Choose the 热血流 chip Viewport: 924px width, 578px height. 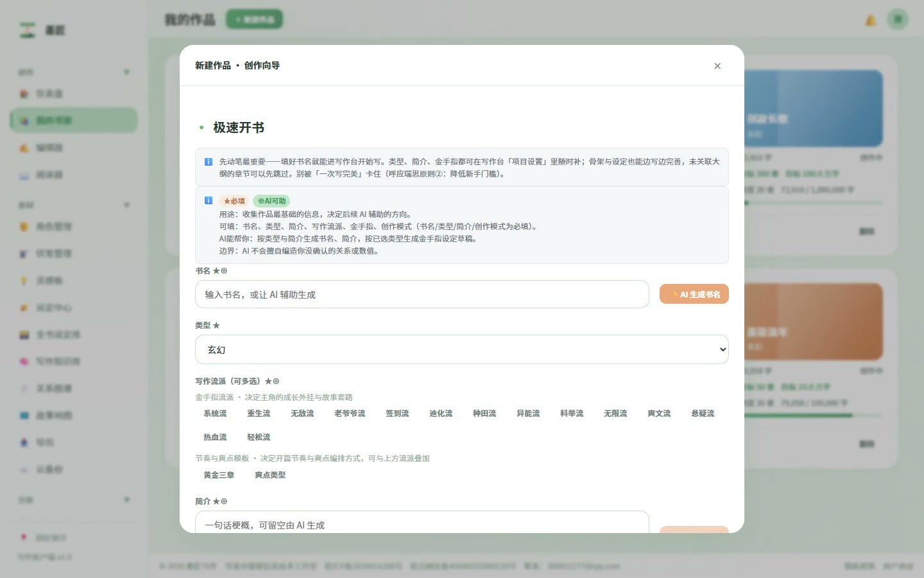click(215, 437)
